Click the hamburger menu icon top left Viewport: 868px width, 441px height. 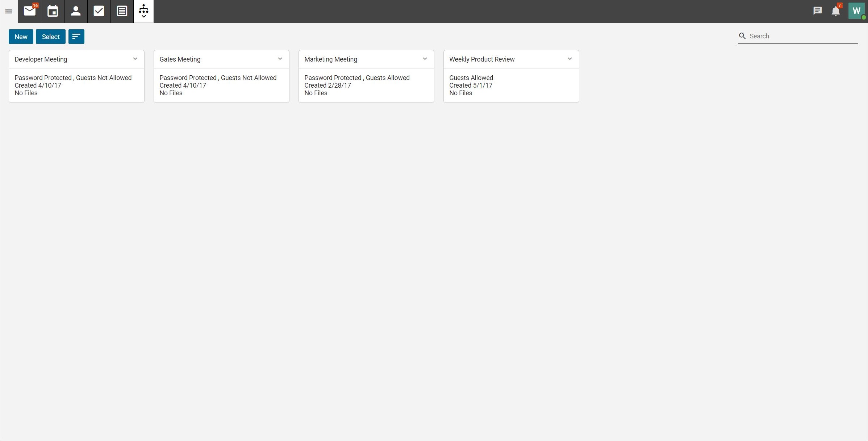tap(8, 11)
